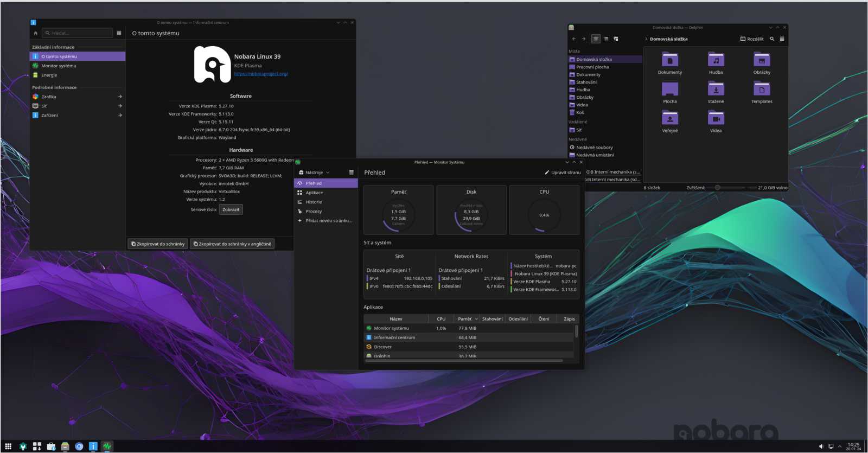This screenshot has height=453, width=868.
Task: Select the Stažené folder icon
Action: coord(716,89)
